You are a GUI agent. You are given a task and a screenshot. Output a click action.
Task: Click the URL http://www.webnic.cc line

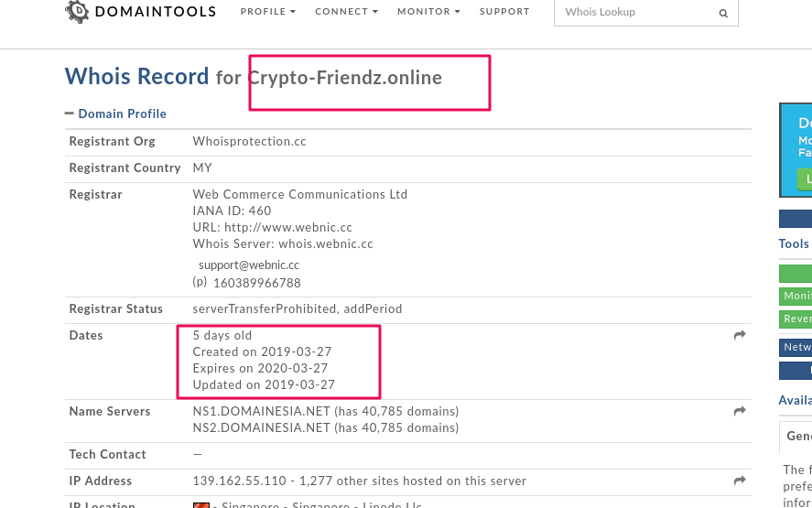(x=273, y=227)
